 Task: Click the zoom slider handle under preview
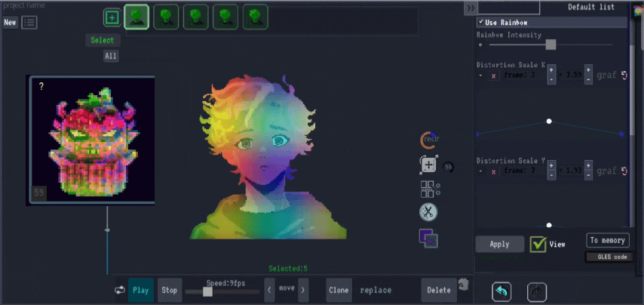coord(107,230)
